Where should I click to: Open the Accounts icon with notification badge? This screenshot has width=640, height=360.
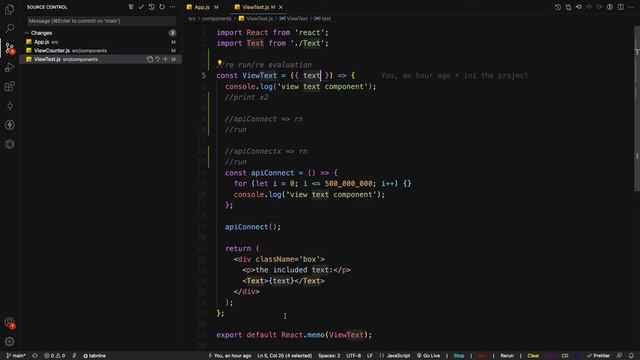click(x=10, y=322)
